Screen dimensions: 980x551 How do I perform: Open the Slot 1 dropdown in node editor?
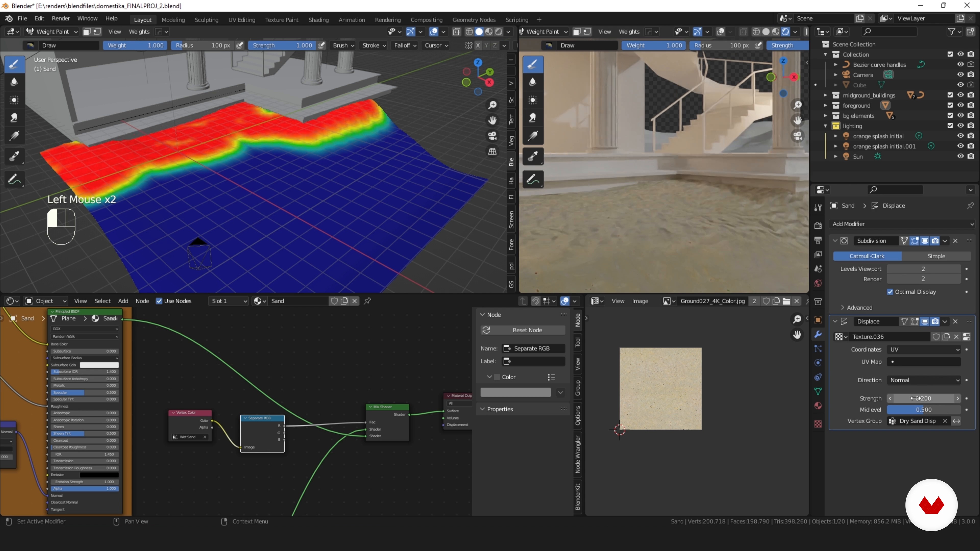[229, 301]
